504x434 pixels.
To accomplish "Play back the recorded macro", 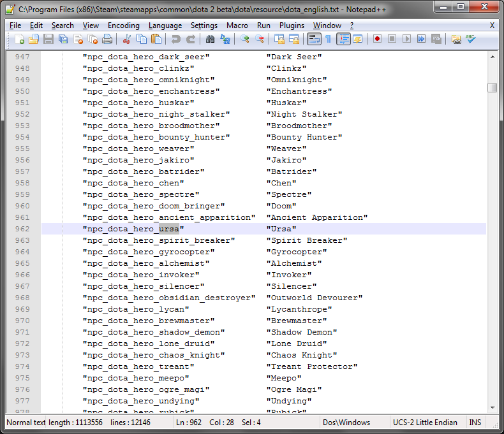I will point(407,39).
